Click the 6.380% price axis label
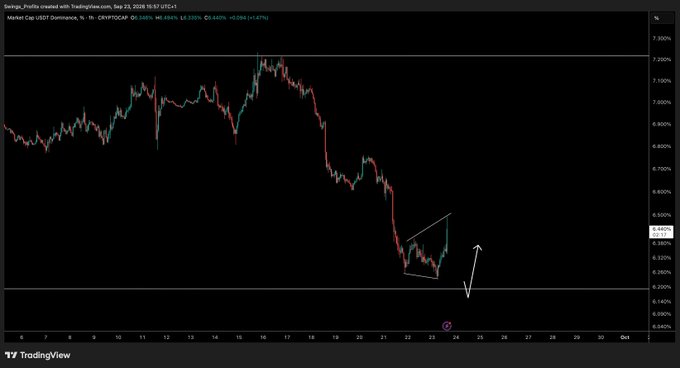Viewport: 680px width, 368px height. point(661,244)
